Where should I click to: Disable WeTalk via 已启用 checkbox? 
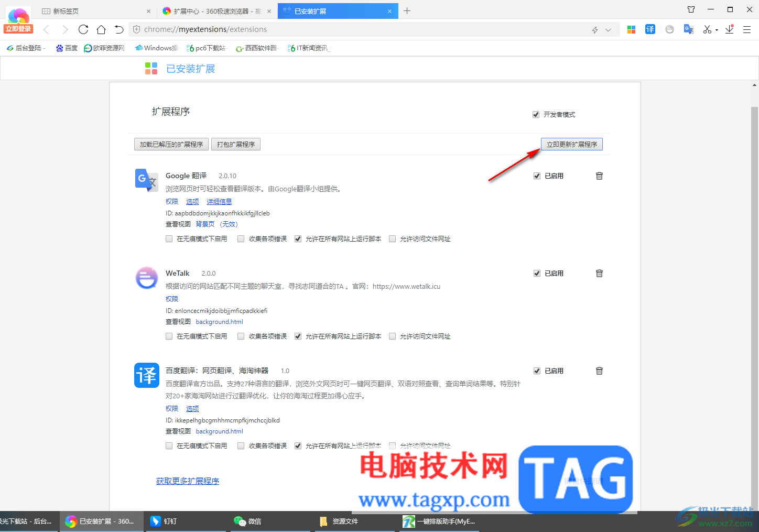coord(537,274)
